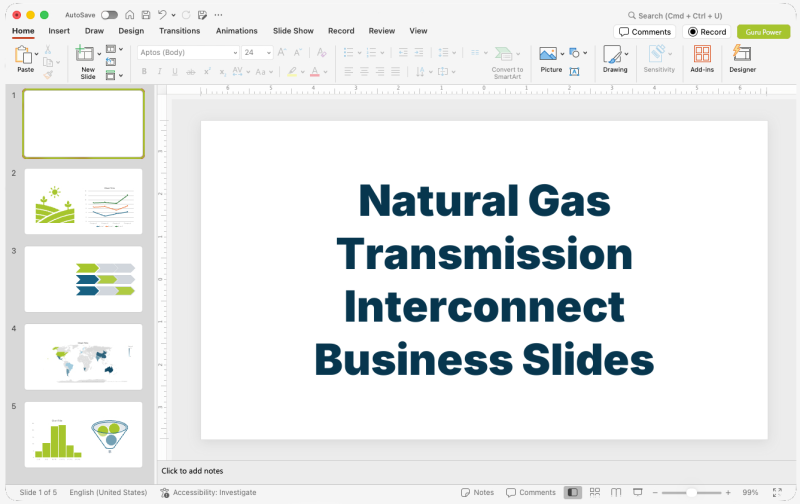This screenshot has height=504, width=800.
Task: Toggle Justify paragraph alignment
Action: (x=395, y=71)
